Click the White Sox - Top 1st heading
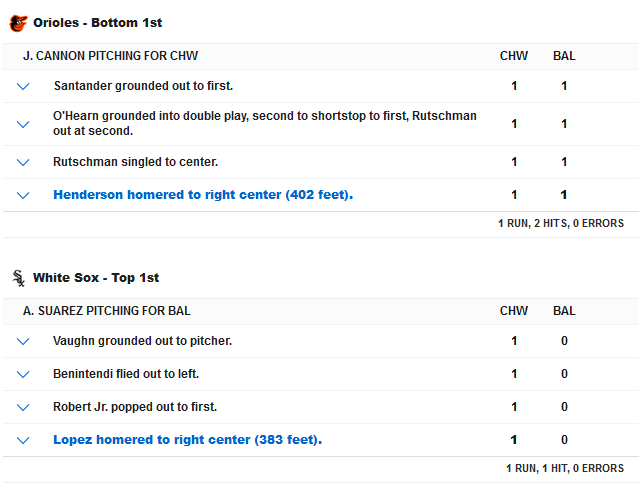Viewport: 640px width, 498px height. pyautogui.click(x=96, y=278)
